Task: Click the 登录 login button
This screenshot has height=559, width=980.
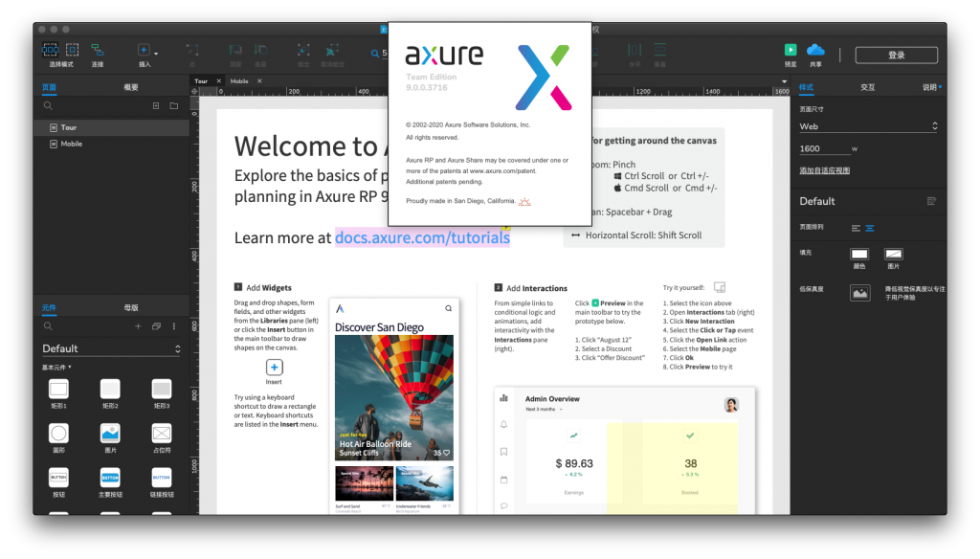Action: pyautogui.click(x=896, y=55)
